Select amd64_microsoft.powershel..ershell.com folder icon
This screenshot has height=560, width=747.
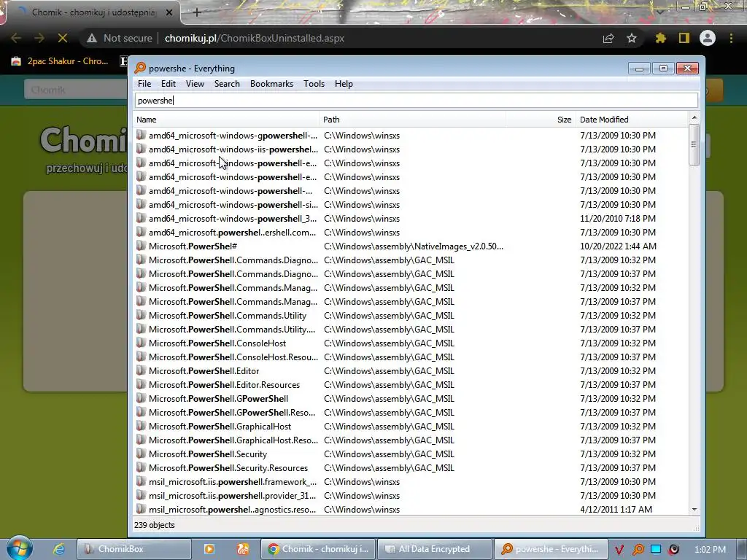point(141,232)
